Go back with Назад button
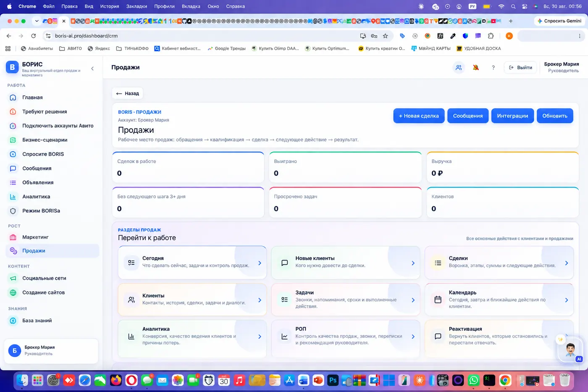Image resolution: width=588 pixels, height=392 pixels. tap(128, 93)
